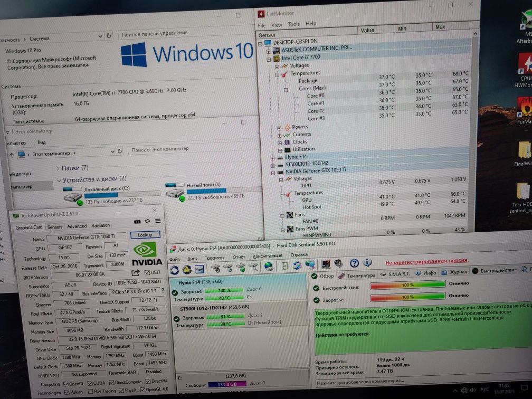Click the GPU-Z screenshot camera icon
The height and width of the screenshot is (399, 532).
pyautogui.click(x=137, y=221)
